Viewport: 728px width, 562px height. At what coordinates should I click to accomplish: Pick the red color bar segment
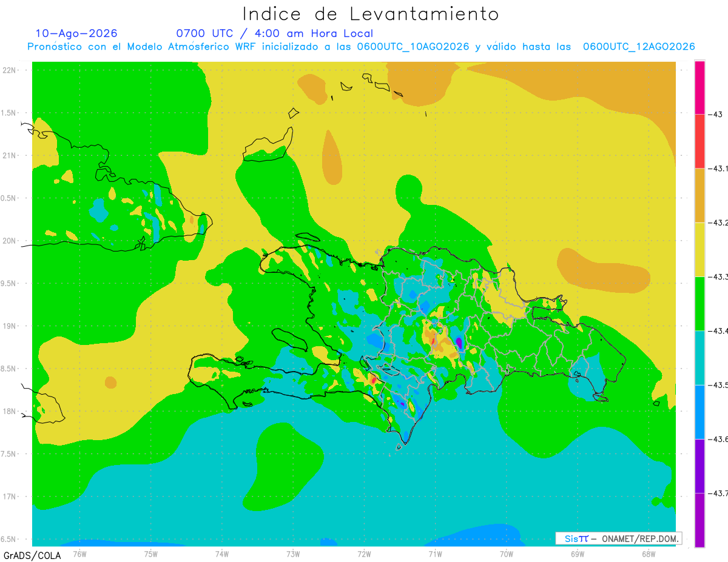(x=699, y=141)
